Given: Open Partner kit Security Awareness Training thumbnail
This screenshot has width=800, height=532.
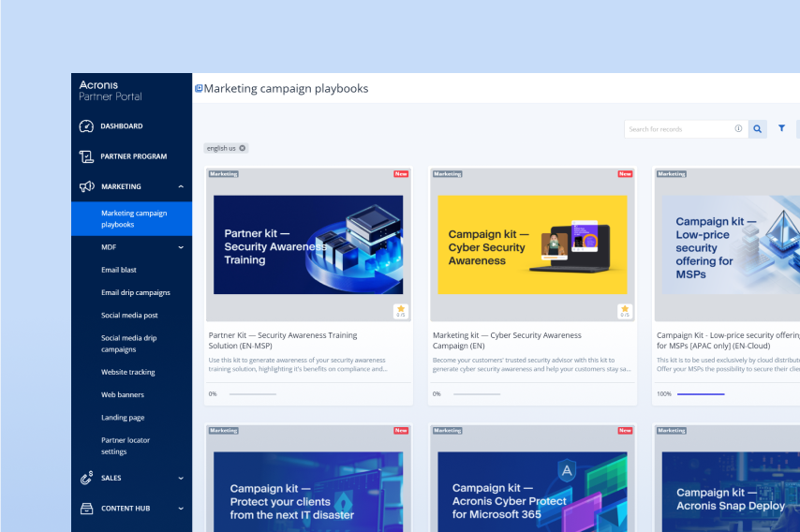Looking at the screenshot, I should click(308, 244).
